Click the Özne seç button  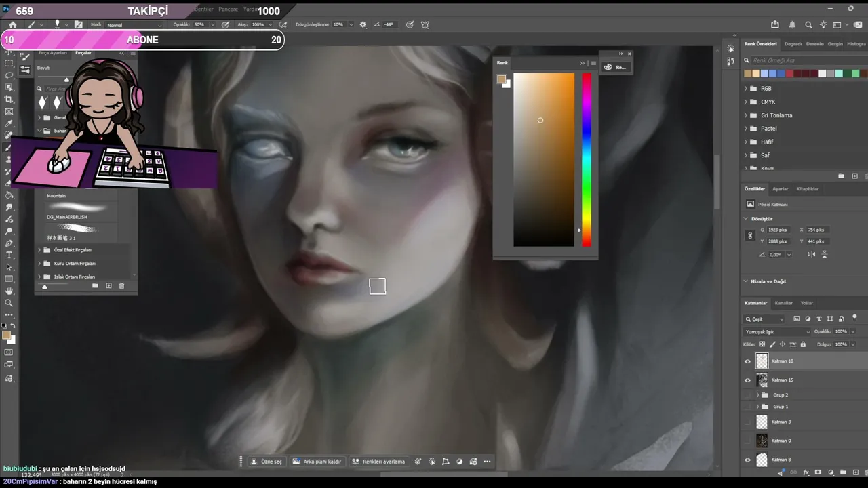pos(266,462)
